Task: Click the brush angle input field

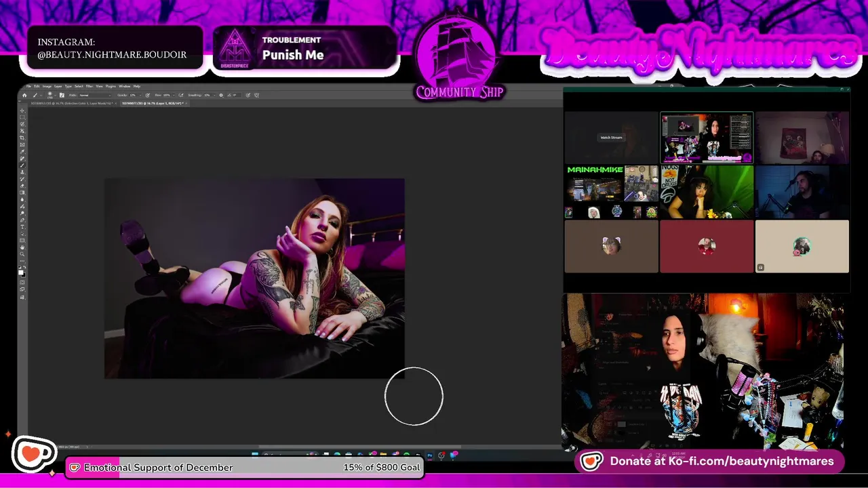Action: pyautogui.click(x=237, y=96)
